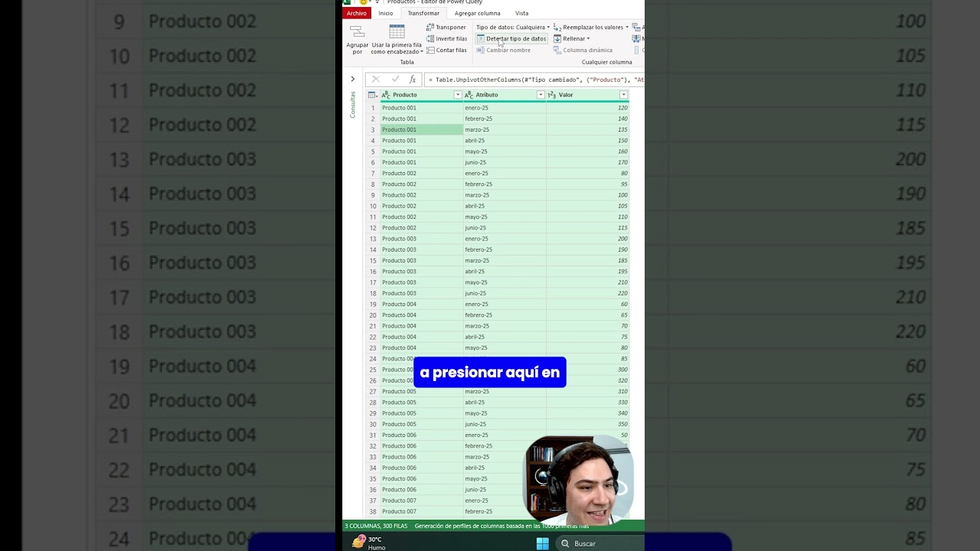This screenshot has height=551, width=980.
Task: Click the ABC type icon of Atributo column
Action: [469, 95]
